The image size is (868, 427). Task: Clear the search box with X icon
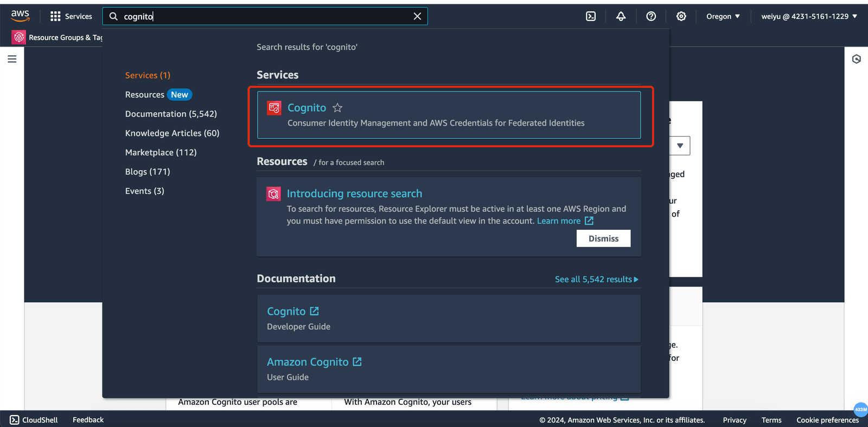(417, 16)
